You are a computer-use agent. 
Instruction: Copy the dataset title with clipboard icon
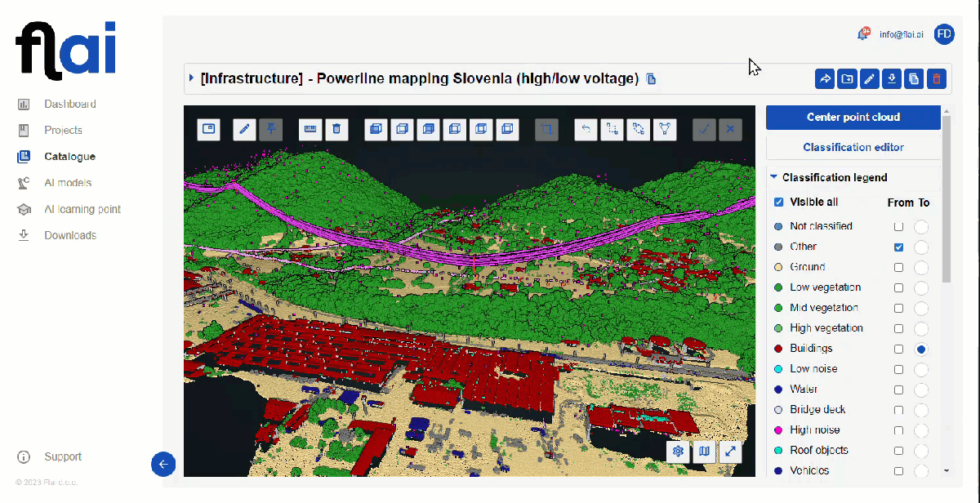click(x=651, y=79)
